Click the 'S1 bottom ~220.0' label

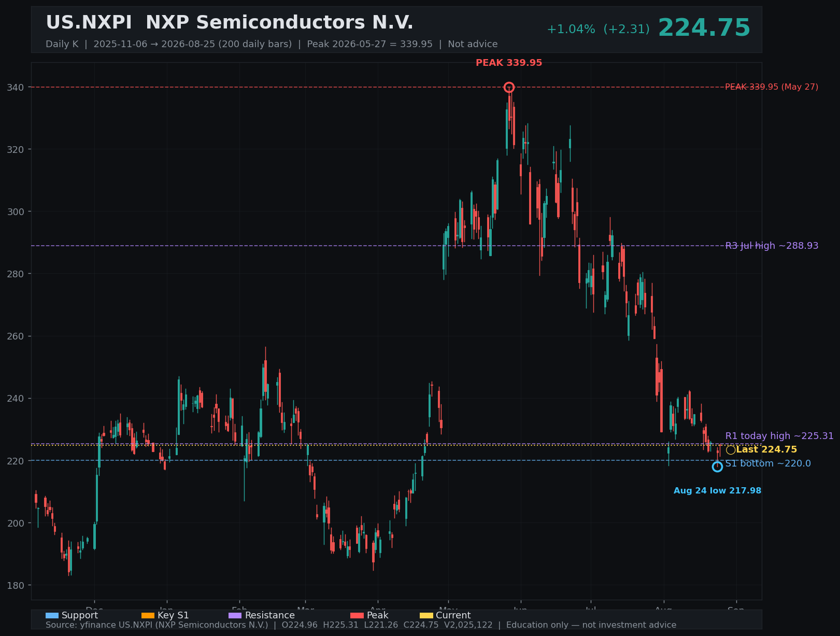coord(768,463)
